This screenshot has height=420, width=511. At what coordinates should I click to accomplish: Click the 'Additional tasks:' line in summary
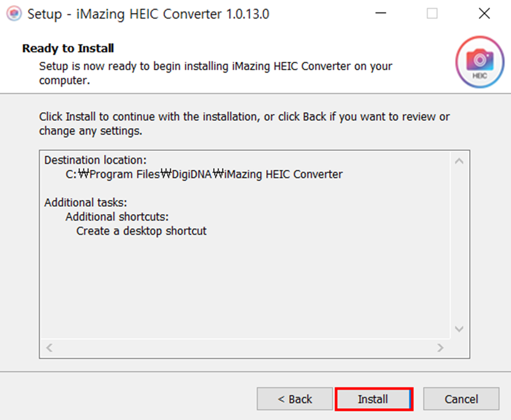(86, 202)
